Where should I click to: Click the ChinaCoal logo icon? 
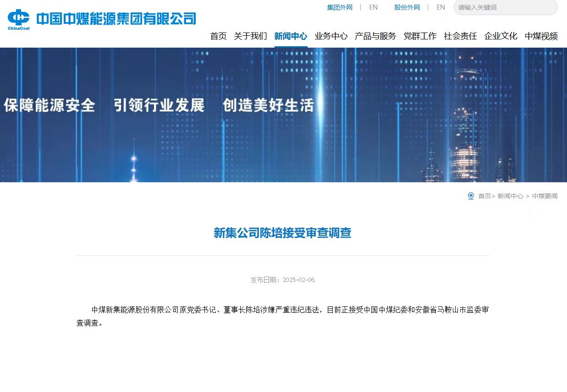pyautogui.click(x=19, y=20)
